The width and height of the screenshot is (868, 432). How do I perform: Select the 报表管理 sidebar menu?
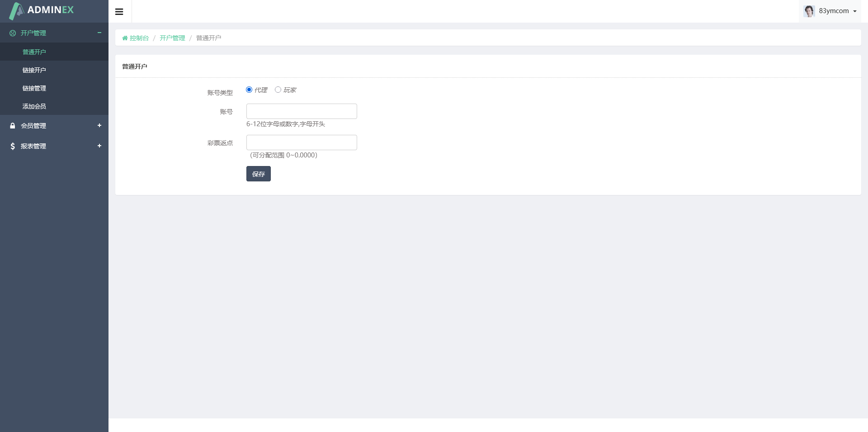pos(54,146)
